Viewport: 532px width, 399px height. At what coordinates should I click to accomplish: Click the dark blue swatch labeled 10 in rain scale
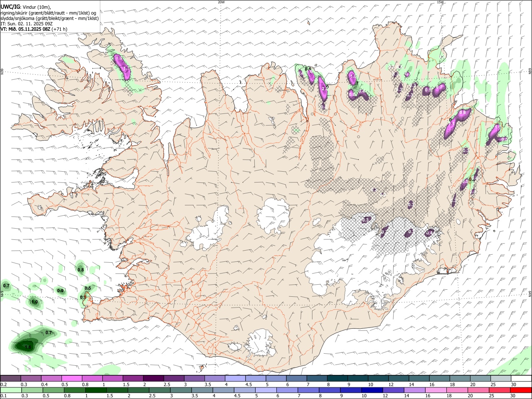[x=372, y=390]
